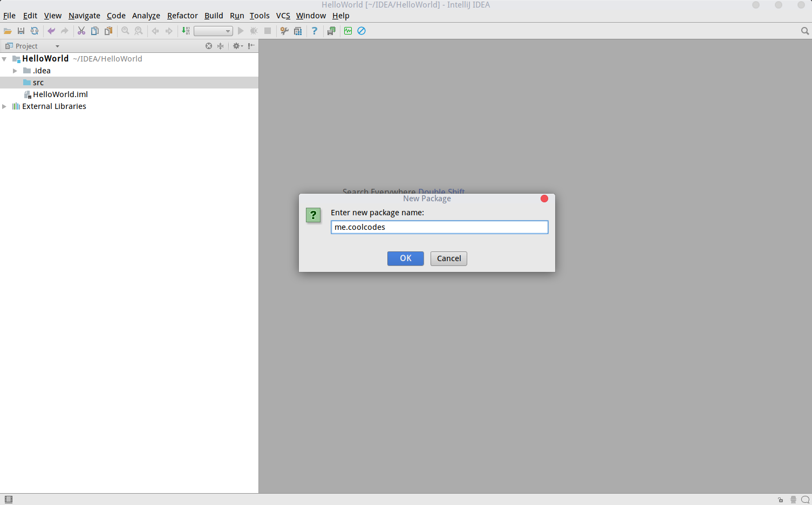Open the Build menu
This screenshot has height=505, width=812.
[214, 16]
